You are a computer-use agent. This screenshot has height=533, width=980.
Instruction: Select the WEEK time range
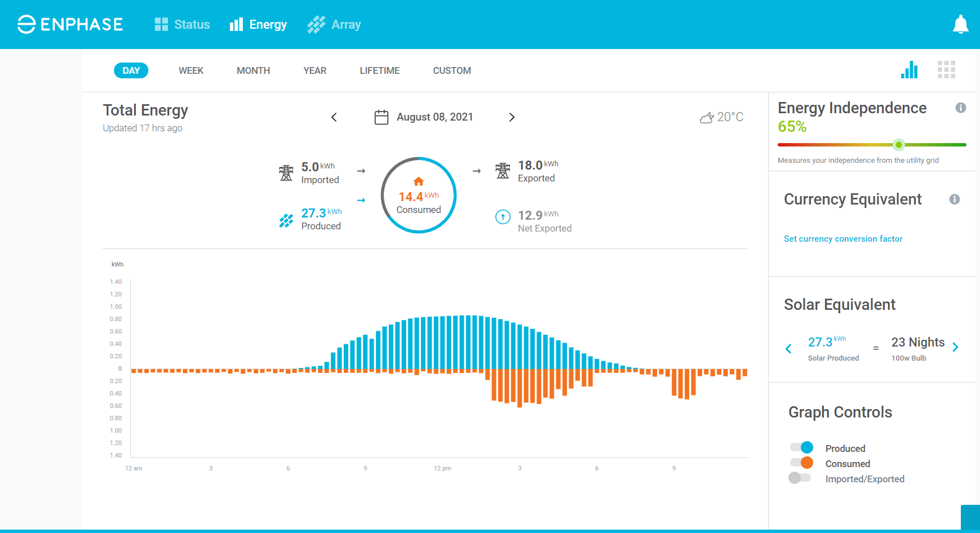[x=191, y=70]
